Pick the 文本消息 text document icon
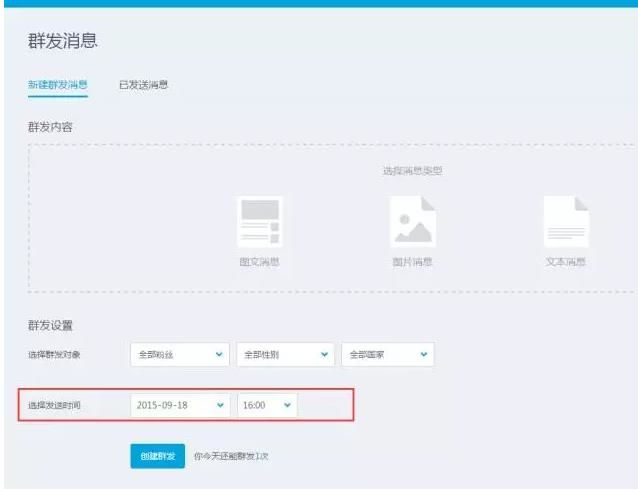Viewport: 638px width, 491px height. pyautogui.click(x=565, y=221)
